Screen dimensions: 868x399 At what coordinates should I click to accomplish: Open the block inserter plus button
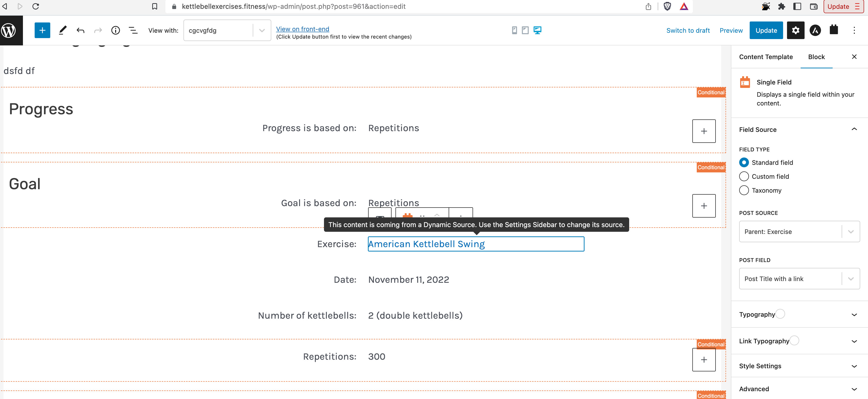click(x=42, y=30)
